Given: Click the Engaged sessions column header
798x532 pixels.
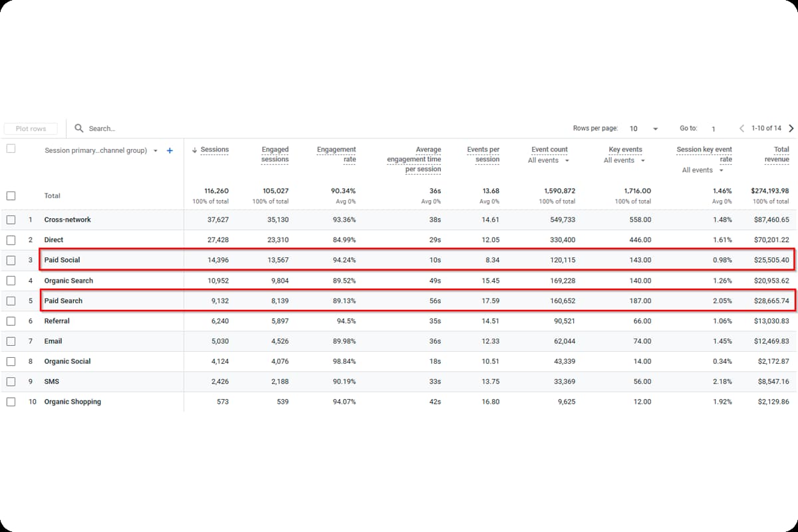Looking at the screenshot, I should 275,154.
